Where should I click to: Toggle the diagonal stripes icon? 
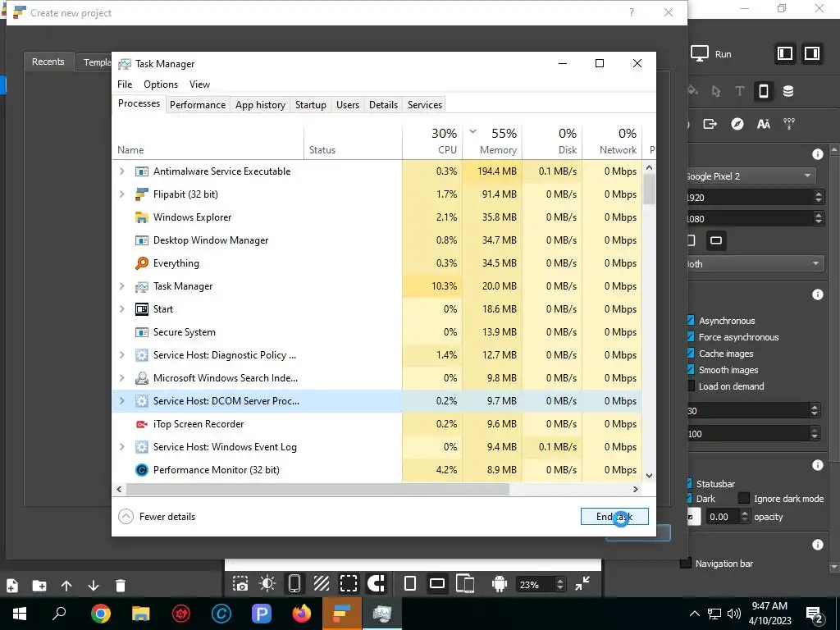pos(322,583)
